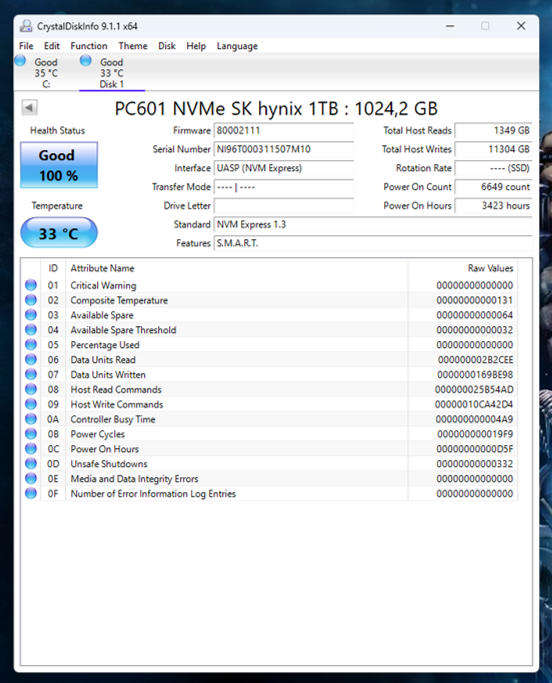Click the Serial Number field
This screenshot has height=683, width=552.
pos(283,149)
